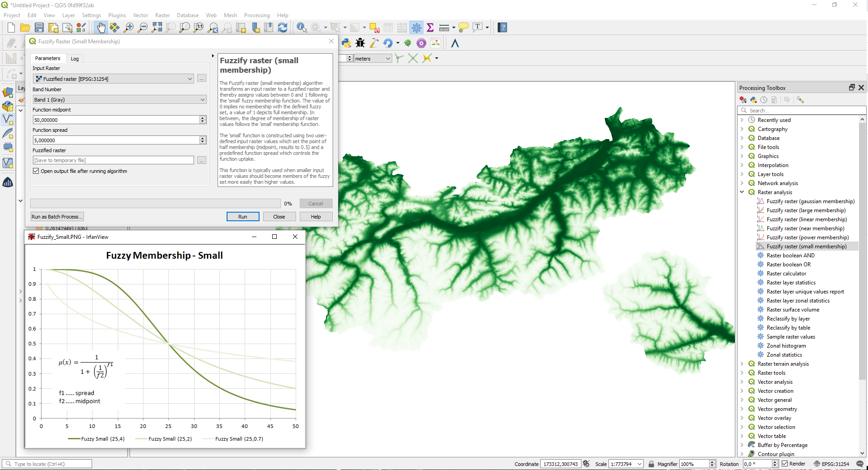Toggle the Processing Toolbox gear icon
The width and height of the screenshot is (868, 470).
tap(416, 28)
